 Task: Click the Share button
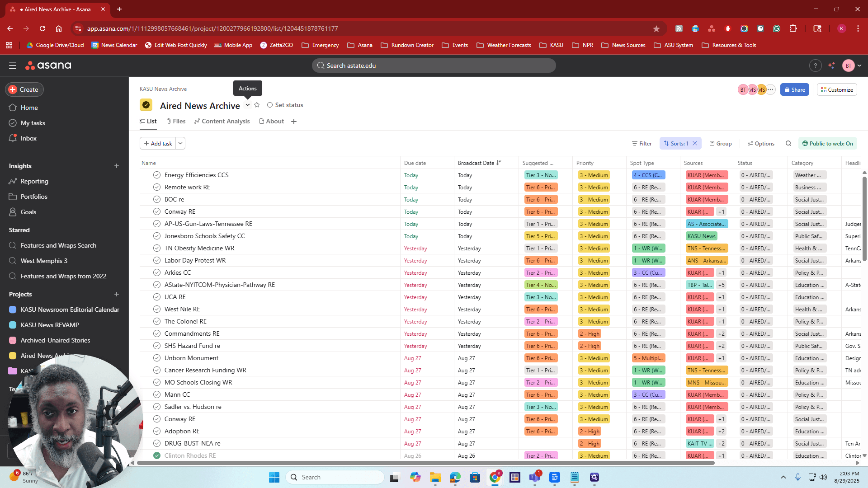point(794,89)
